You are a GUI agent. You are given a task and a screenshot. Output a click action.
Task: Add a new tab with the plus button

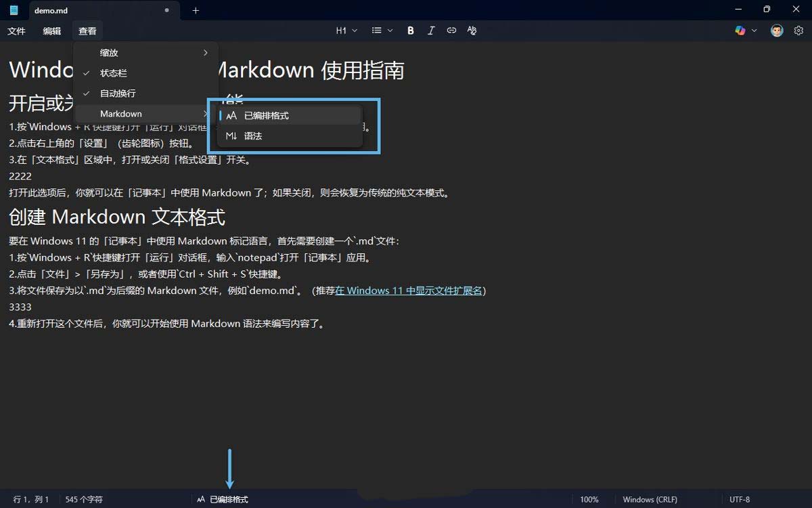point(196,10)
